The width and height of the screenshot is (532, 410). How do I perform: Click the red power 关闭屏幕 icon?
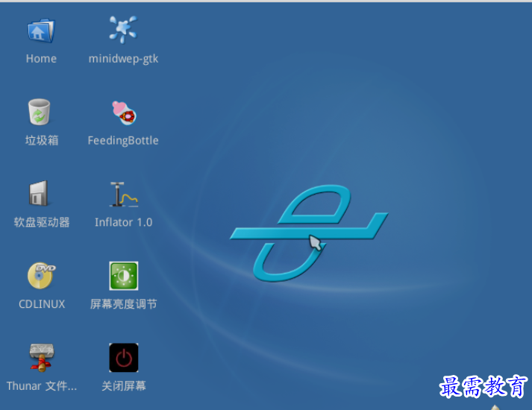124,358
